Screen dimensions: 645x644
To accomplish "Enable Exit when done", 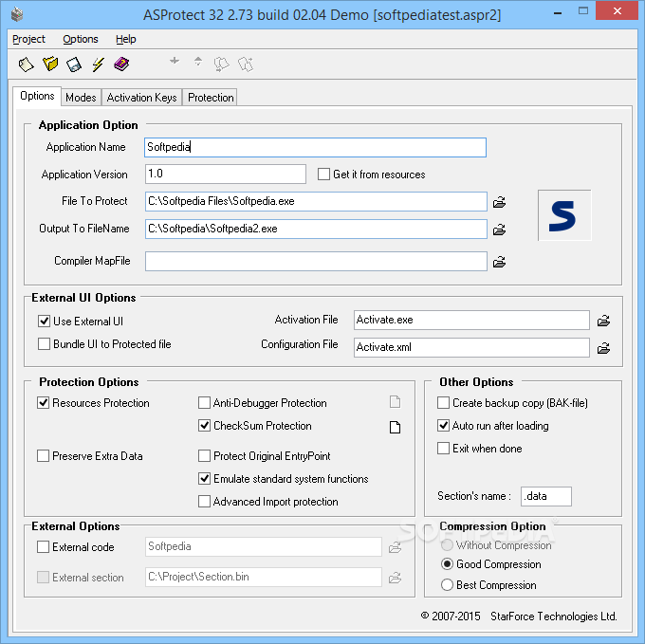I will pyautogui.click(x=444, y=449).
